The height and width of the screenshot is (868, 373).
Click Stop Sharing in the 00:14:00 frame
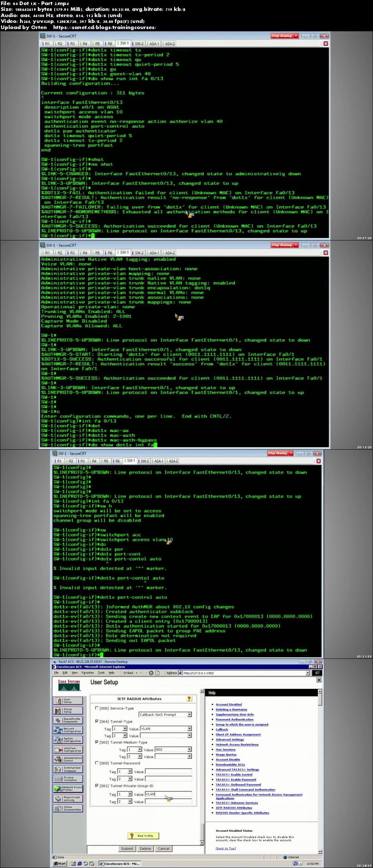[282, 245]
